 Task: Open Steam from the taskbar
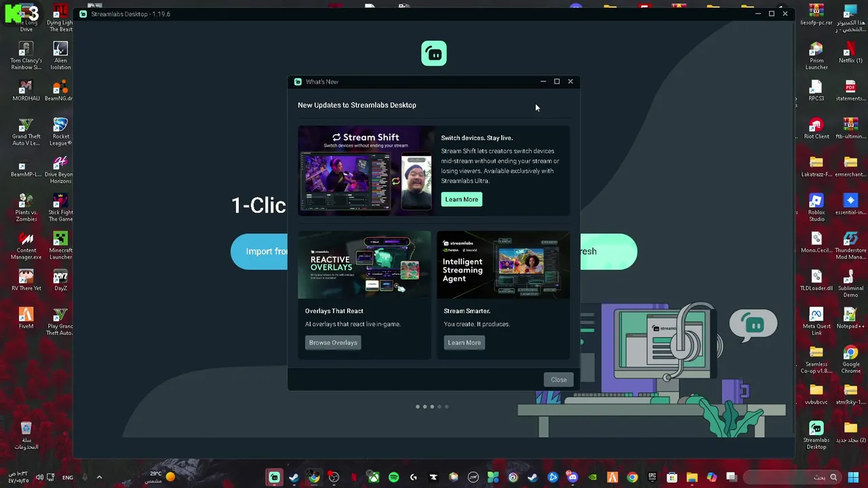point(294,477)
